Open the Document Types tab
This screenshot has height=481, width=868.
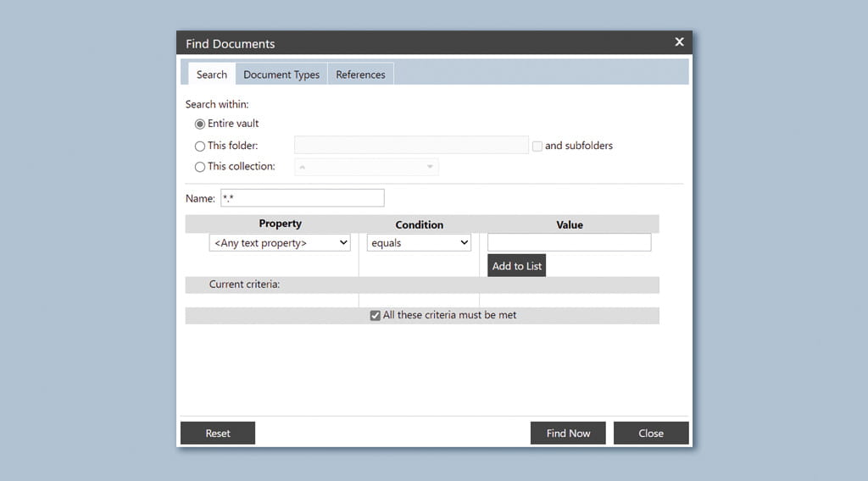281,75
